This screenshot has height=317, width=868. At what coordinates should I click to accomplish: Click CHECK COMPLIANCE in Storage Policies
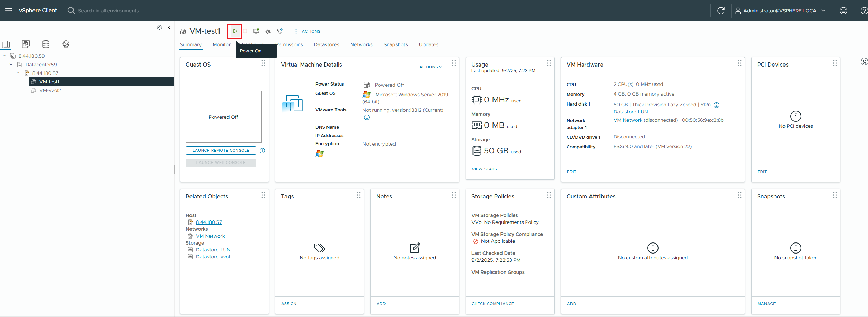click(x=493, y=304)
